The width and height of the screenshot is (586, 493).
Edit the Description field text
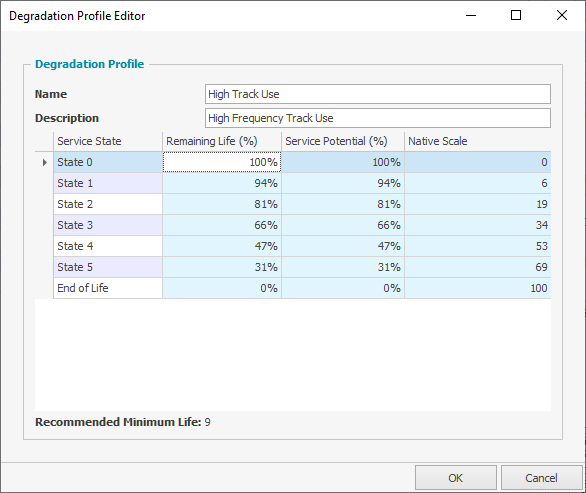pyautogui.click(x=378, y=118)
